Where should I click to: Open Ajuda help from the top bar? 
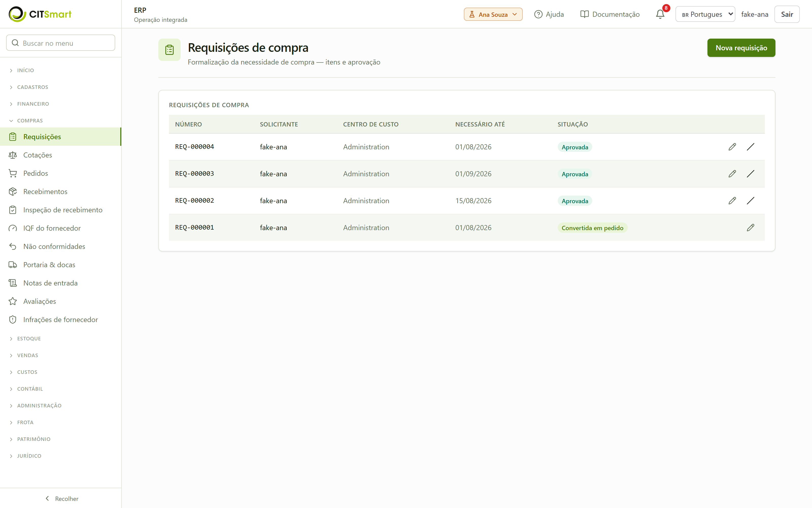click(x=549, y=14)
